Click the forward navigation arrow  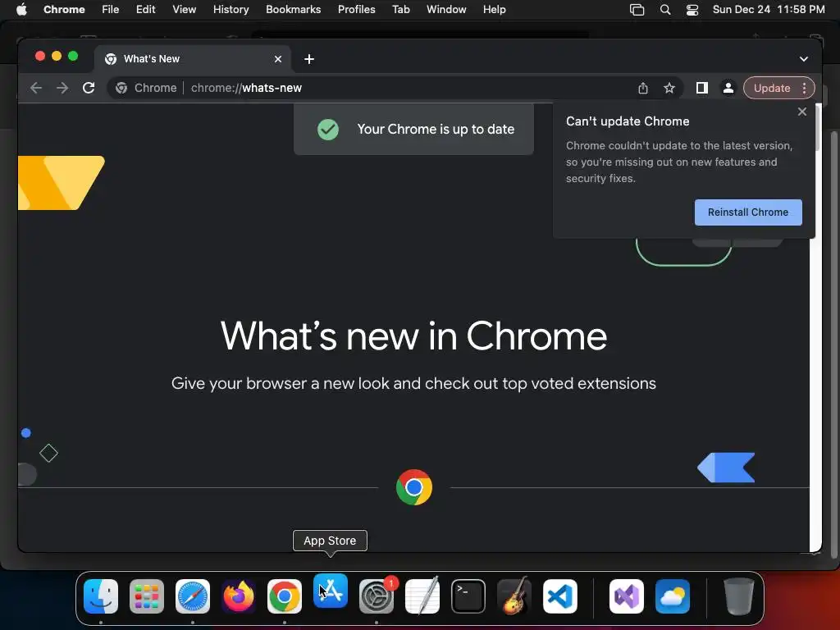pyautogui.click(x=62, y=88)
